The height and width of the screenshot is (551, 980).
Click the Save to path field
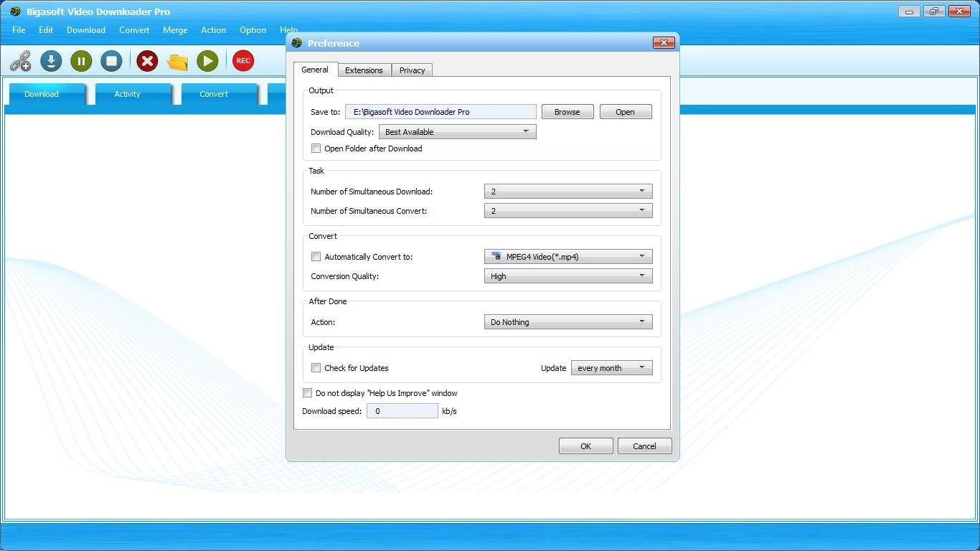(440, 112)
